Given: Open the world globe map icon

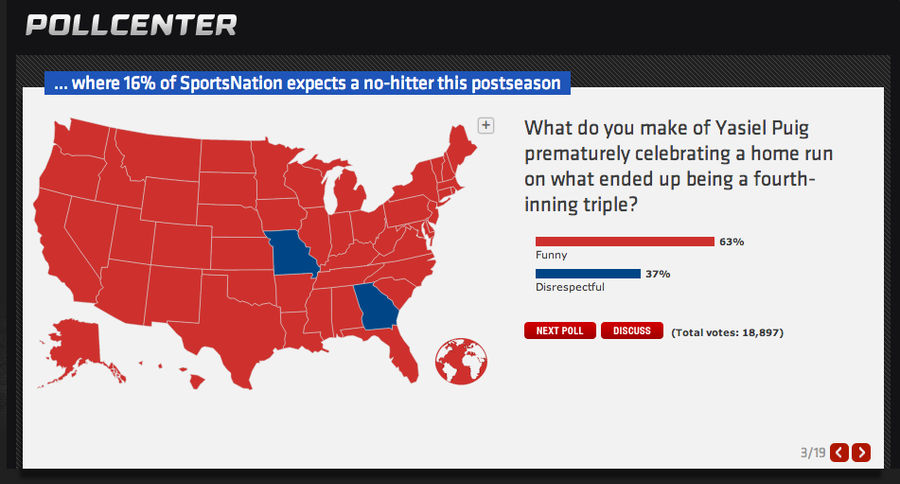Looking at the screenshot, I should pos(461,361).
